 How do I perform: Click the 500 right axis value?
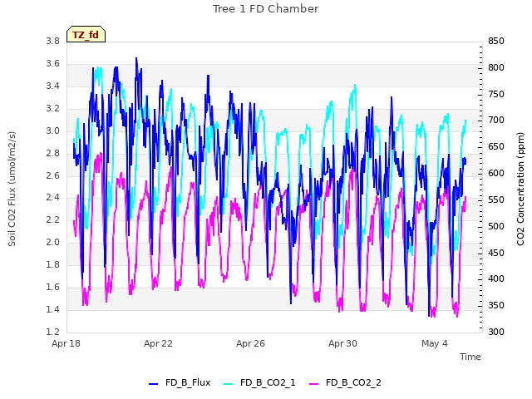point(496,226)
